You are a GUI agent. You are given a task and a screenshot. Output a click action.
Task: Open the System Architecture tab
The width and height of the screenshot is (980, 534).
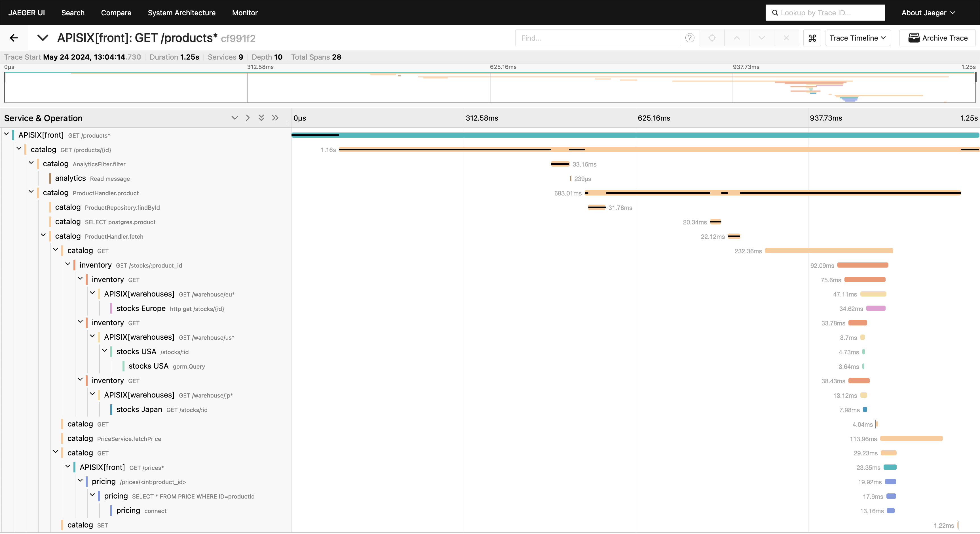click(181, 12)
